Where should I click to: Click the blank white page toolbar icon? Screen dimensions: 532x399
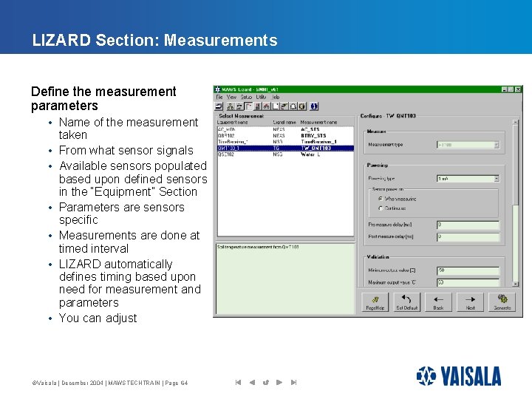pos(275,106)
